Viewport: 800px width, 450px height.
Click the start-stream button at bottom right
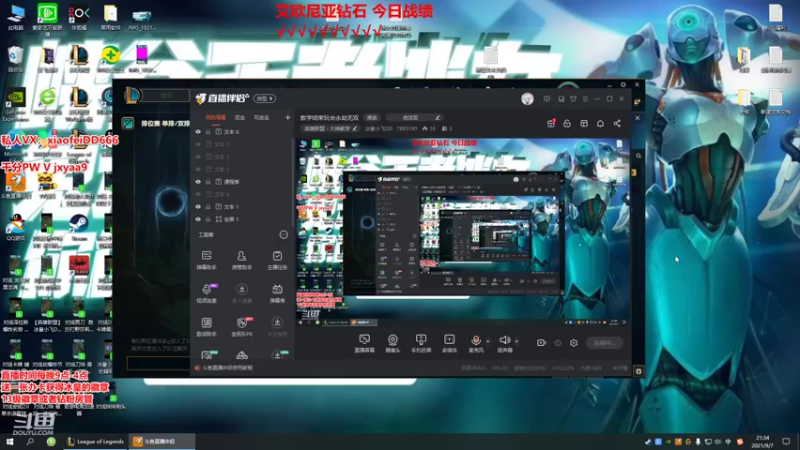pyautogui.click(x=604, y=343)
